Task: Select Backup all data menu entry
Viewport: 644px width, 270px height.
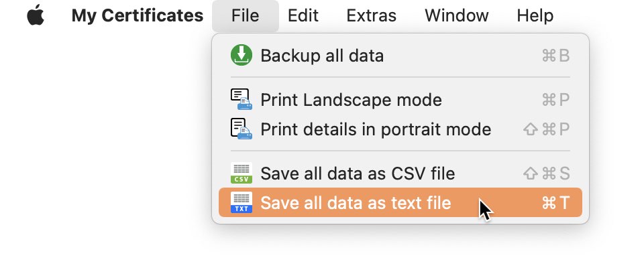Action: 400,56
